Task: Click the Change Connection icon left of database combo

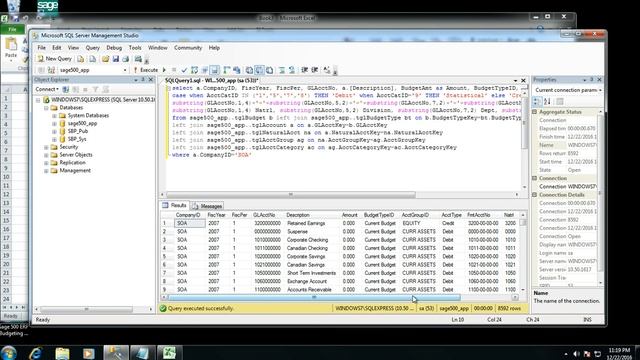Action: [x=51, y=70]
